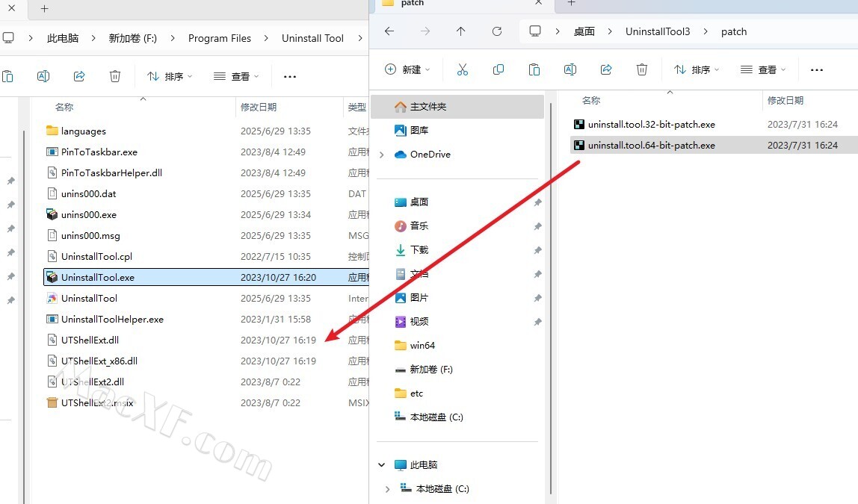This screenshot has width=858, height=504.
Task: Sort patch window by 修改日期 column
Action: (x=786, y=101)
